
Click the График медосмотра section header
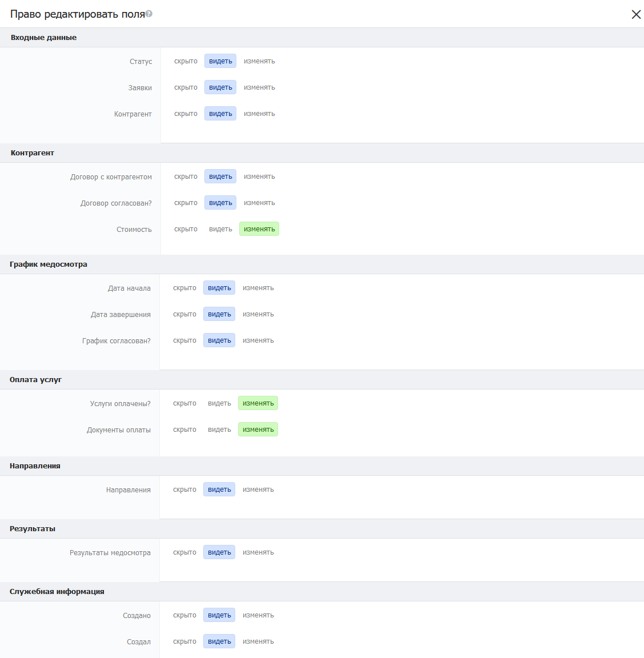(322, 264)
